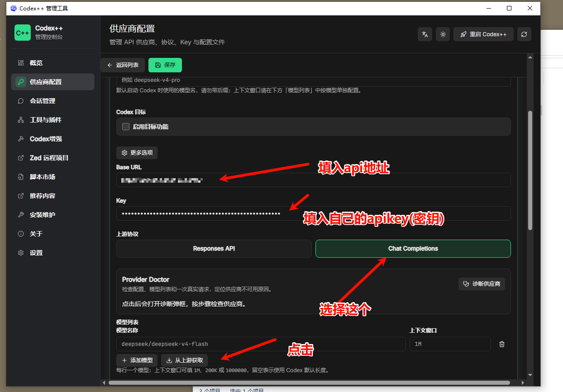Focus the Base URL input field

tap(313, 180)
